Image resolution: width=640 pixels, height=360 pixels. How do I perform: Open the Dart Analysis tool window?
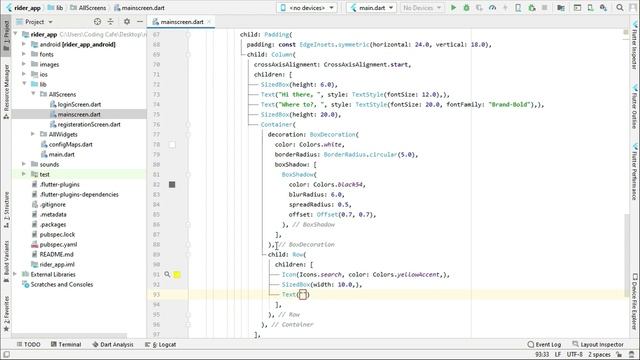point(113,344)
